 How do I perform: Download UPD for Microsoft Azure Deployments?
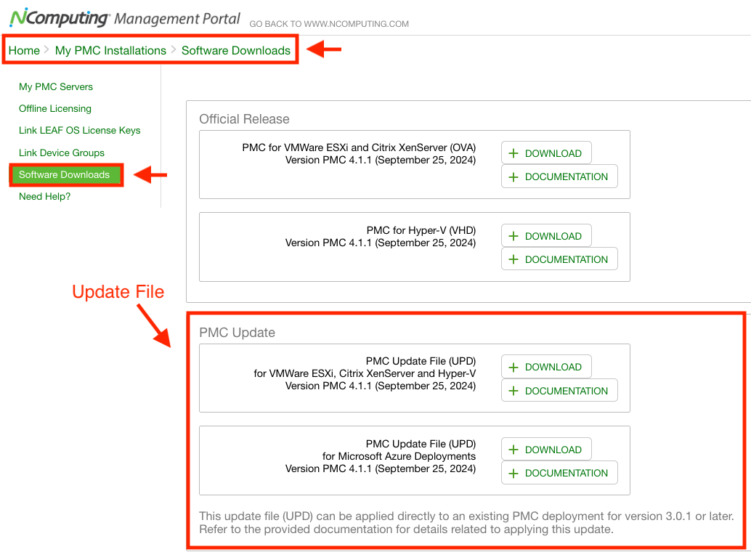pyautogui.click(x=546, y=450)
